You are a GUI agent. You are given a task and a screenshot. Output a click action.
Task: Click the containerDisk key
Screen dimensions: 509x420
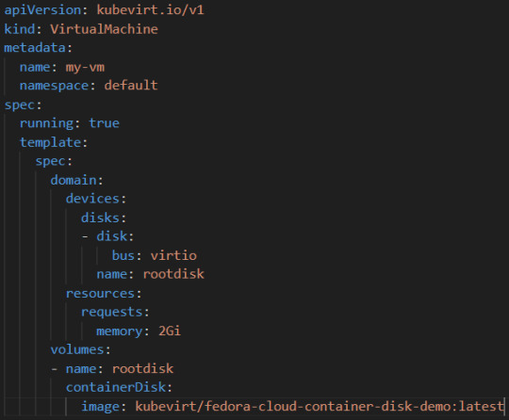tap(116, 387)
